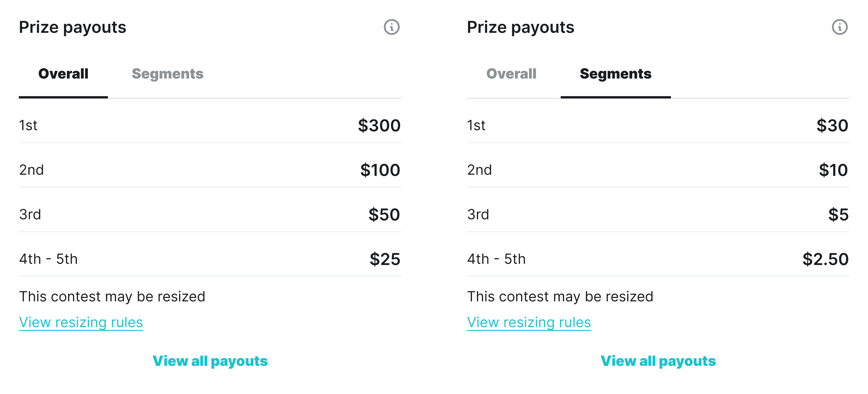Click the right panel Prize payouts heading
868x394 pixels.
[521, 27]
